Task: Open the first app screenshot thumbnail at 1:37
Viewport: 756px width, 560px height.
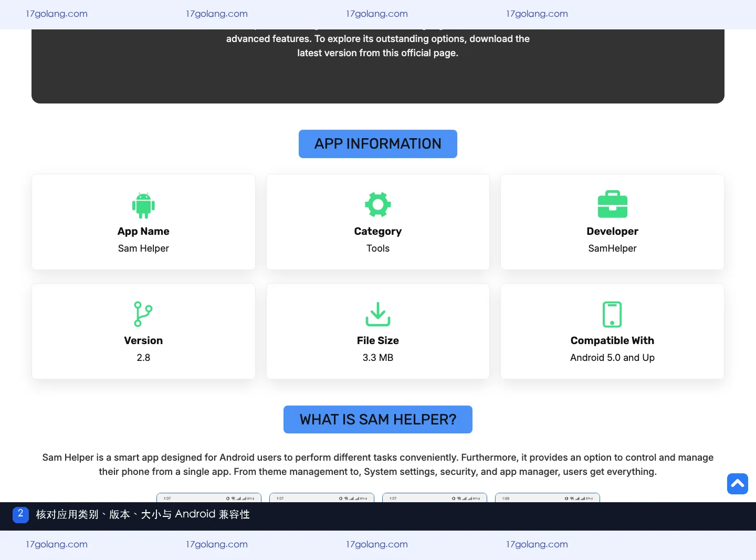Action: click(x=209, y=497)
